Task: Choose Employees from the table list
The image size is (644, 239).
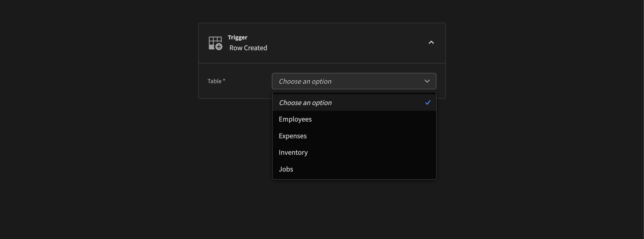Action: point(354,119)
